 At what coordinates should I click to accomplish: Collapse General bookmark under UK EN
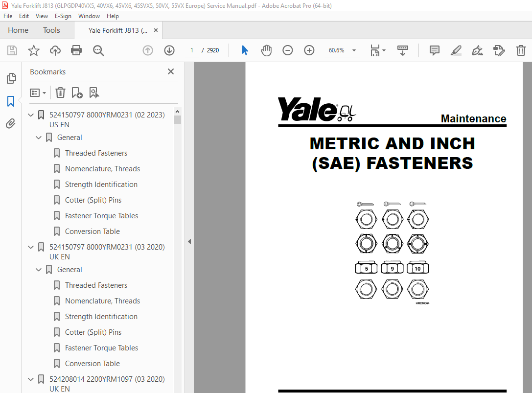[x=39, y=270]
